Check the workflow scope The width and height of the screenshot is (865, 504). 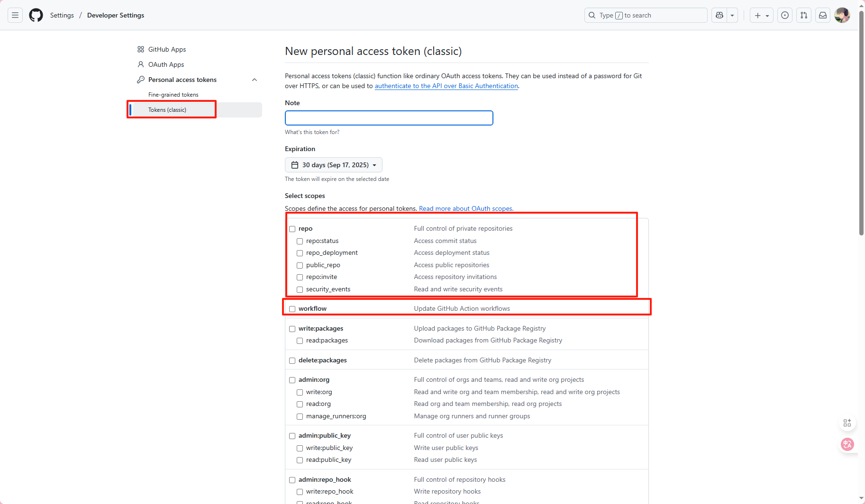(x=292, y=308)
